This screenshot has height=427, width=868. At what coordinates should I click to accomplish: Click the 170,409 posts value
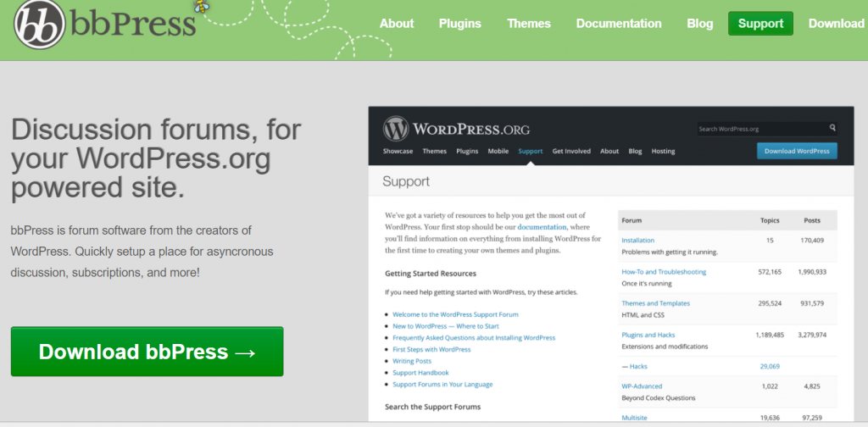click(x=812, y=240)
